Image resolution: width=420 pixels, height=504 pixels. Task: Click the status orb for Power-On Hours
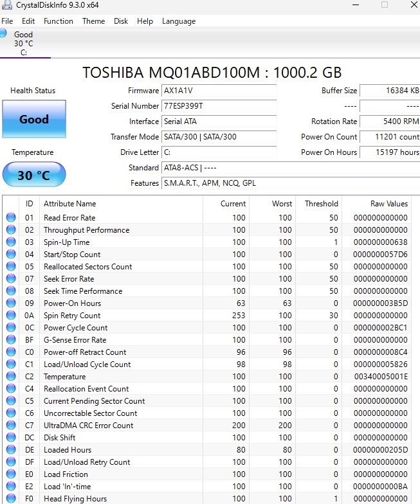tap(11, 303)
